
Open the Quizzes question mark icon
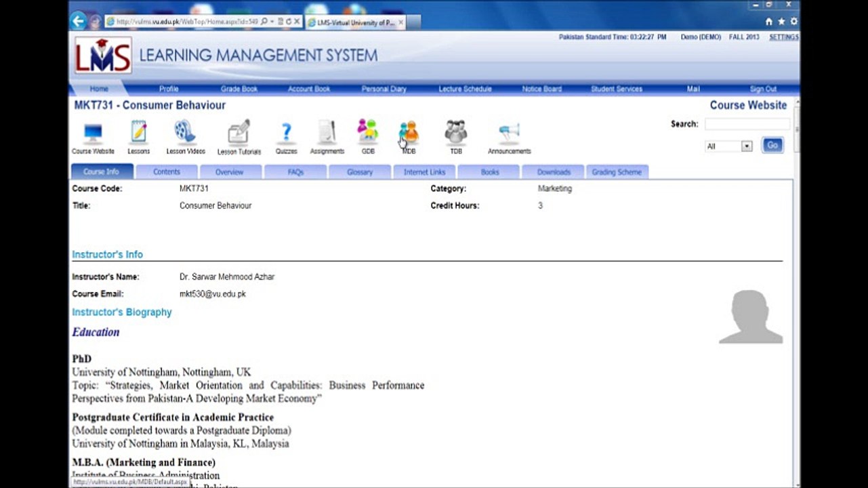286,132
